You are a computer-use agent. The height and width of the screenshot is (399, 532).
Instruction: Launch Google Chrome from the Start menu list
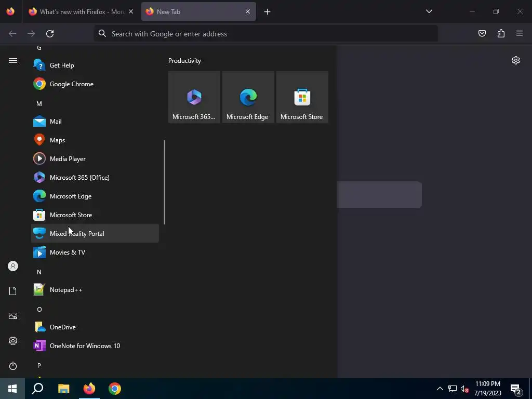[95, 84]
